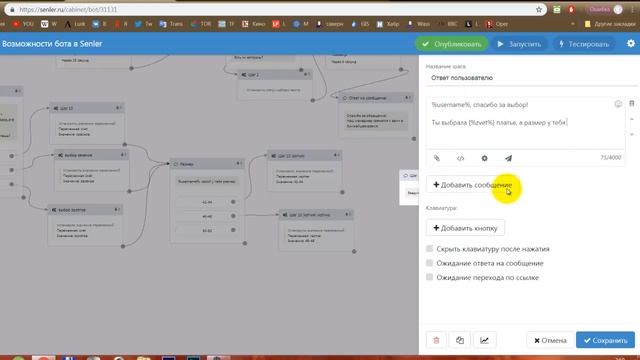Click the paper plane send icon
640x360 pixels.
tap(508, 158)
